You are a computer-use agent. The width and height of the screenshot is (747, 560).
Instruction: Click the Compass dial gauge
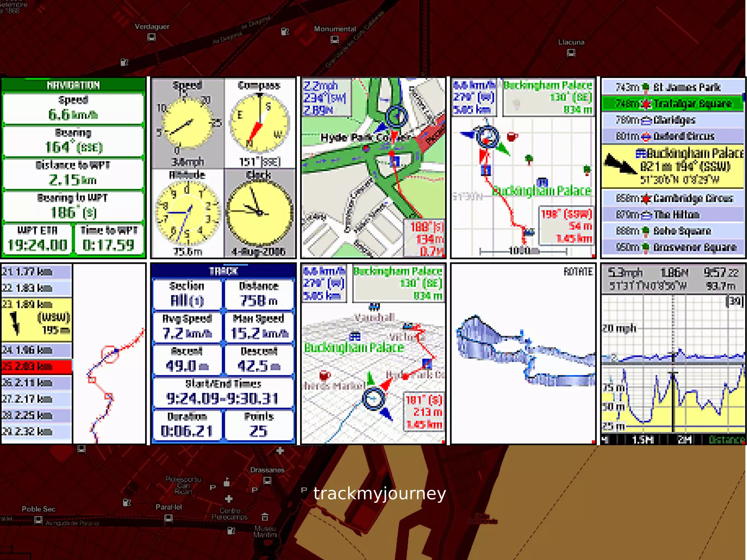tap(259, 123)
